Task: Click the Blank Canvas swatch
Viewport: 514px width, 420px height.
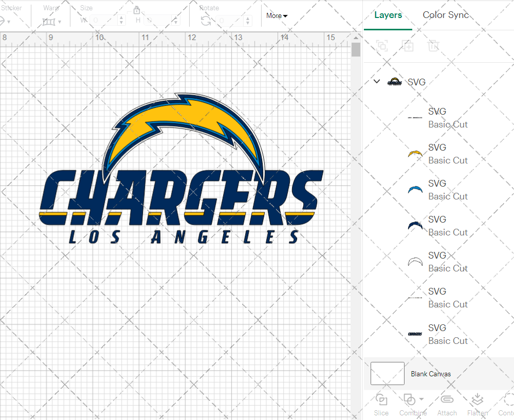Action: click(387, 373)
